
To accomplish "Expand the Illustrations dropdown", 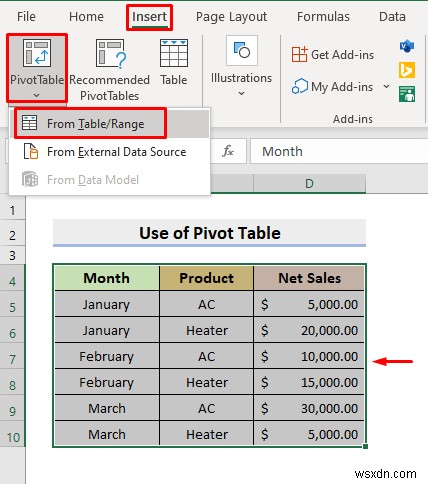I will pos(241,93).
